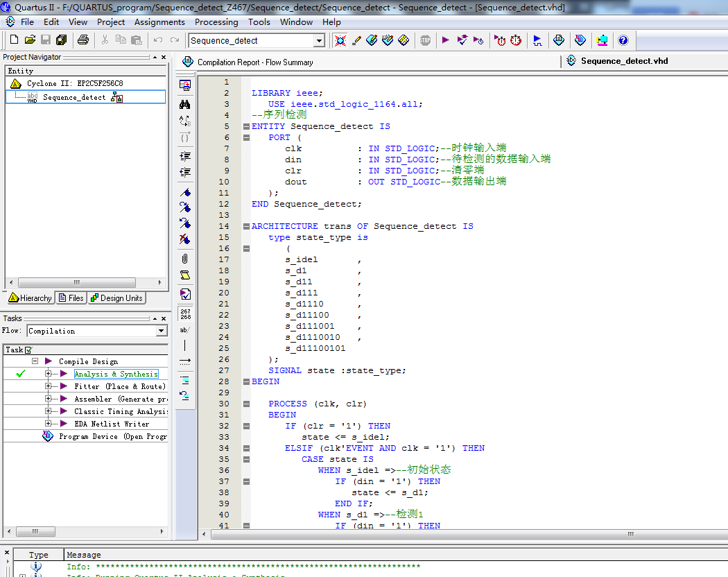Expand the Fitter (Place & Route) task
Image resolution: width=728 pixels, height=577 pixels.
tap(49, 386)
